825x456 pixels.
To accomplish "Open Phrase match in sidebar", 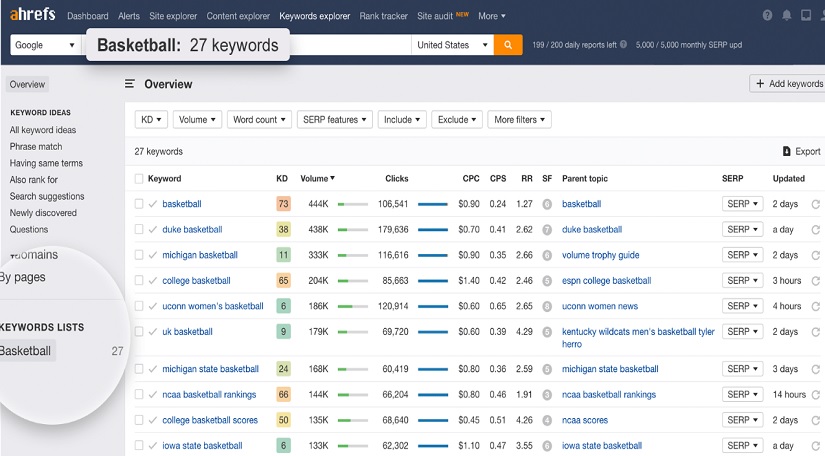I will click(36, 147).
